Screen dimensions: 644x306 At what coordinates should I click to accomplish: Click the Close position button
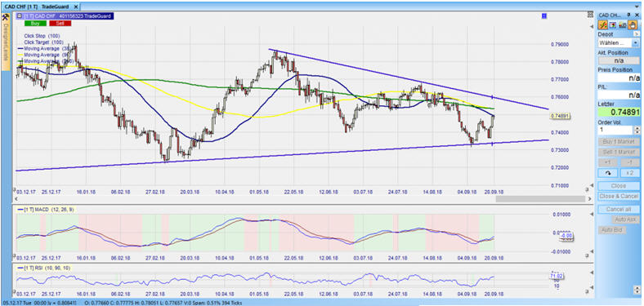tap(619, 186)
